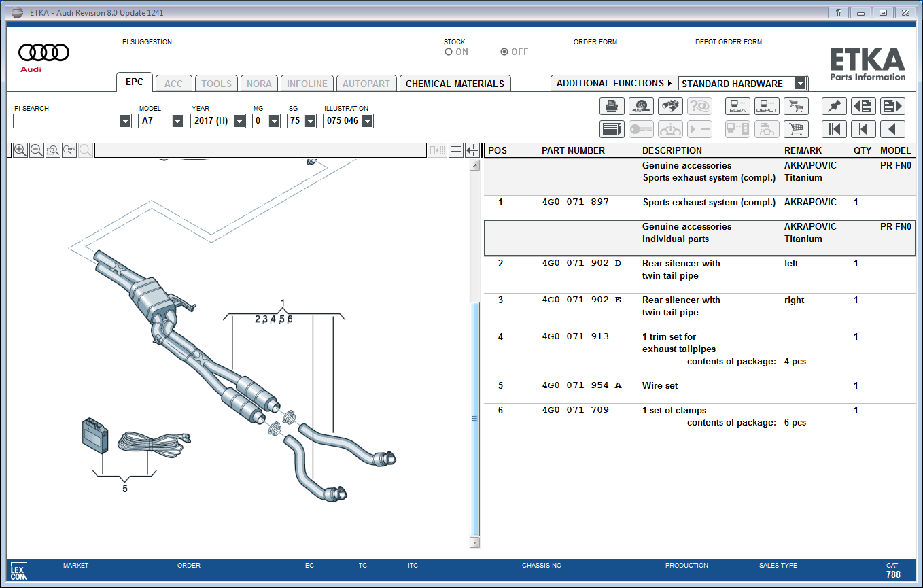Open the FI SEARCH dropdown
The height and width of the screenshot is (588, 923).
pos(125,121)
